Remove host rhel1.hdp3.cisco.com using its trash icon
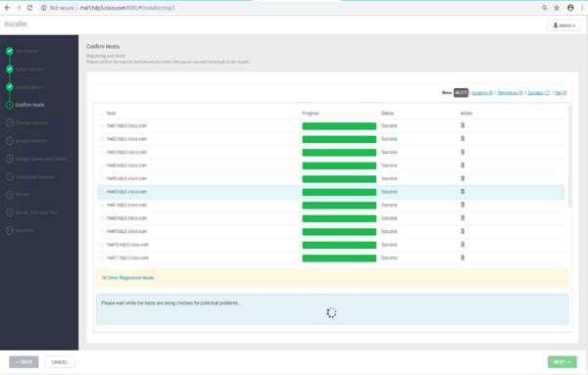The width and height of the screenshot is (588, 375). click(x=463, y=125)
